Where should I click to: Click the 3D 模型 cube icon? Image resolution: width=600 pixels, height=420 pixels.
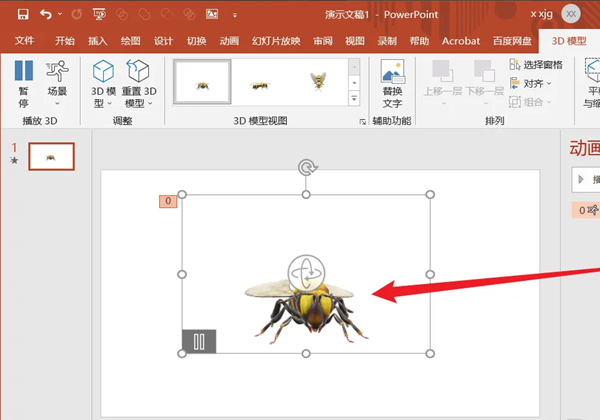[x=103, y=71]
